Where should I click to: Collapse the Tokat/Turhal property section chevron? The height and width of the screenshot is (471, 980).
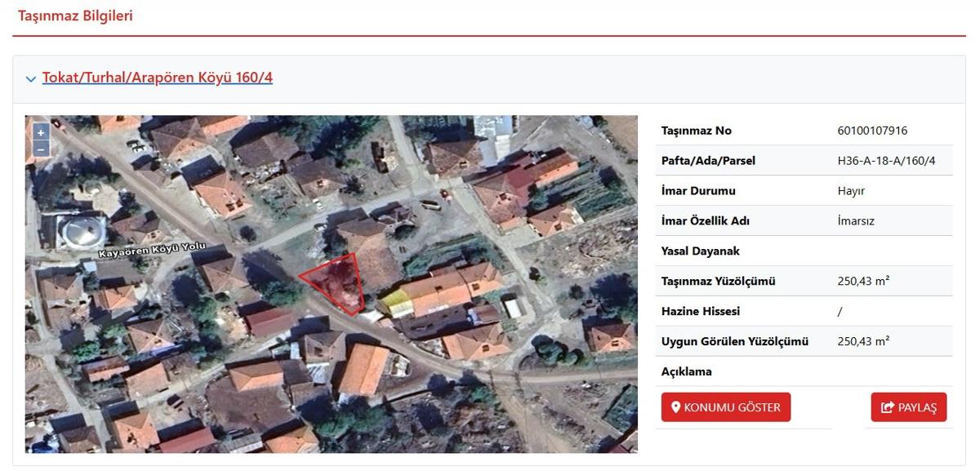click(x=31, y=79)
